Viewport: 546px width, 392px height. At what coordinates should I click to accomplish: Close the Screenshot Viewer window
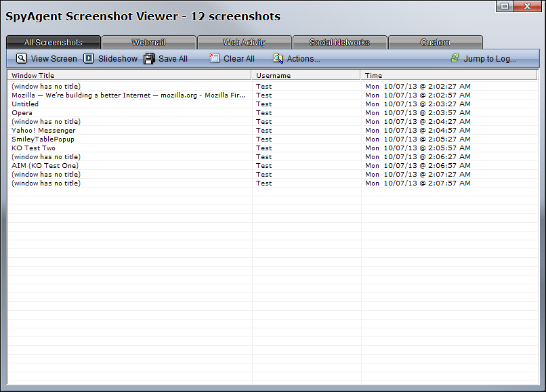pyautogui.click(x=528, y=6)
